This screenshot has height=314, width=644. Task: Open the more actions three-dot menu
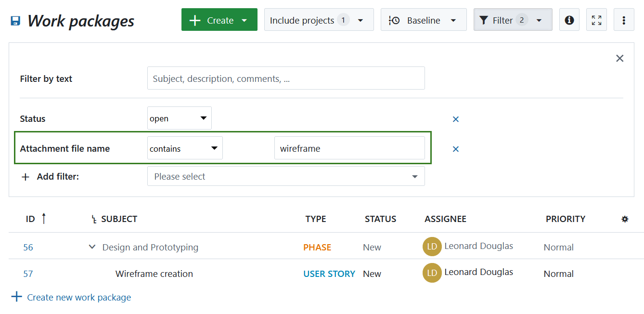624,20
